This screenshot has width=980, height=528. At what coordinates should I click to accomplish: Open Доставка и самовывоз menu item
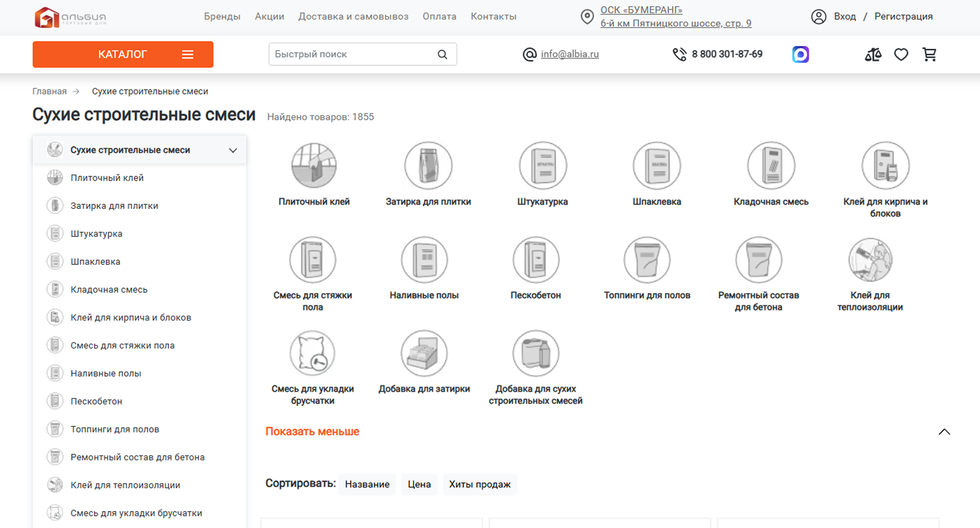[x=353, y=16]
